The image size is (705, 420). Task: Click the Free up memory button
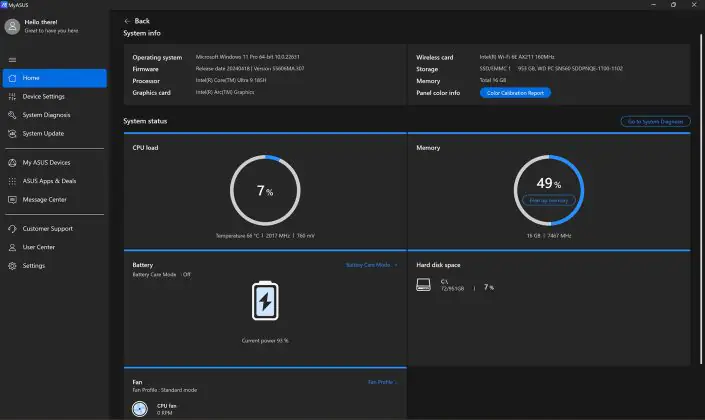pyautogui.click(x=549, y=200)
